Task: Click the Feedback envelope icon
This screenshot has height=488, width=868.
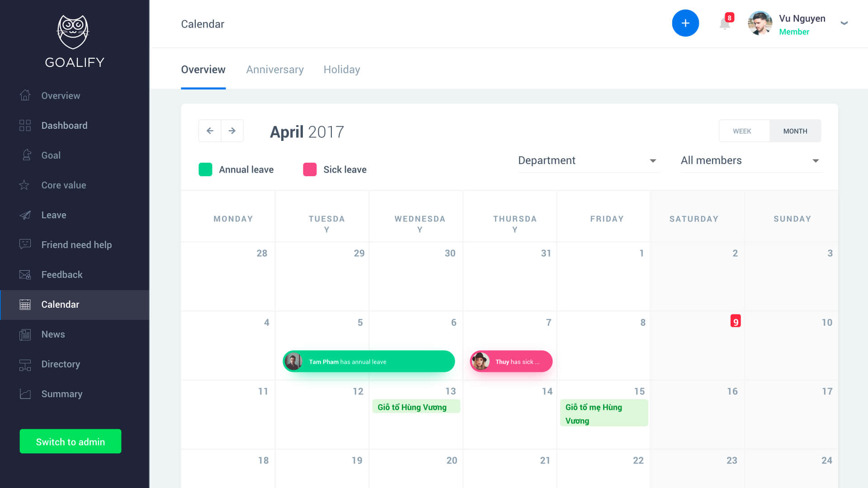Action: [25, 274]
